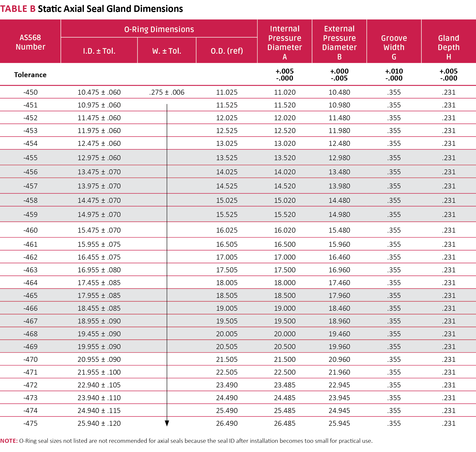Image resolution: width=476 pixels, height=452 pixels.
Task: Select the I.D. ± Tol. column header
Action: (99, 51)
